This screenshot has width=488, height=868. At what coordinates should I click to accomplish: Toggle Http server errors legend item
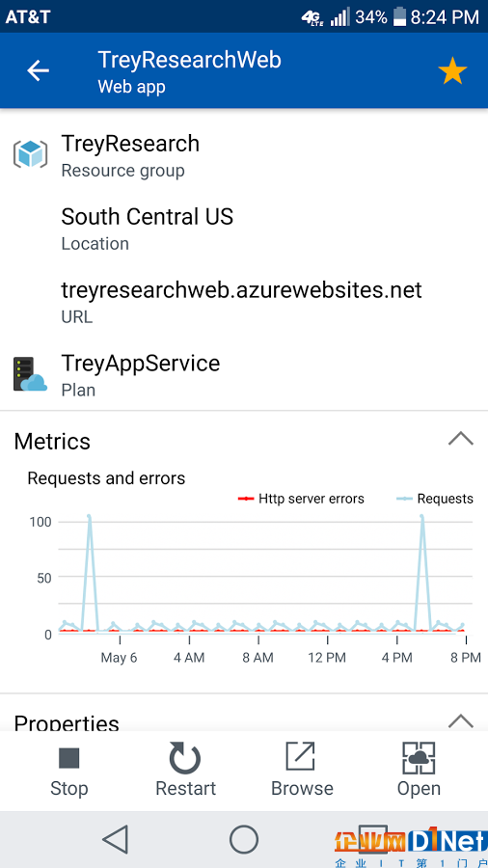[x=301, y=499]
